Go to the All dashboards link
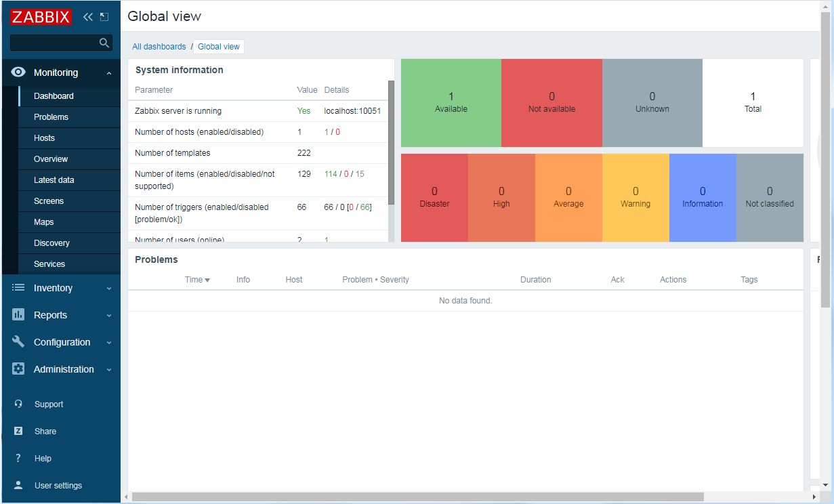Screen dimensions: 834x504 coord(159,47)
